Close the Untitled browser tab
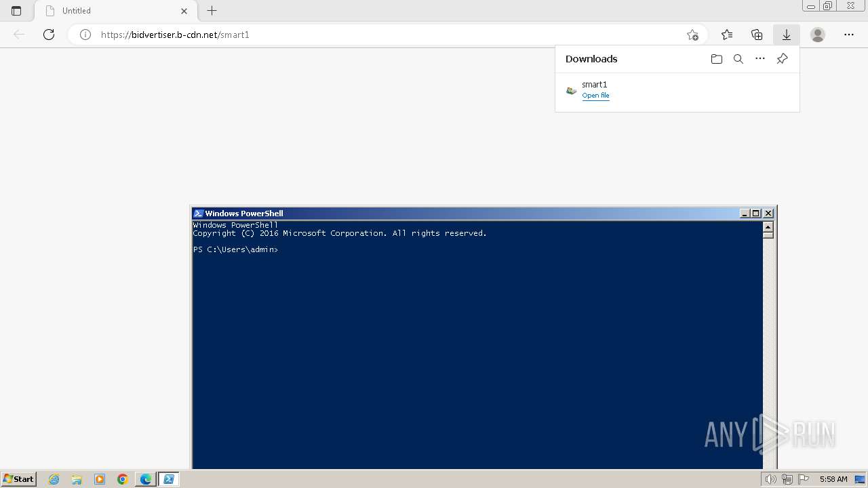The width and height of the screenshot is (868, 488). [184, 11]
